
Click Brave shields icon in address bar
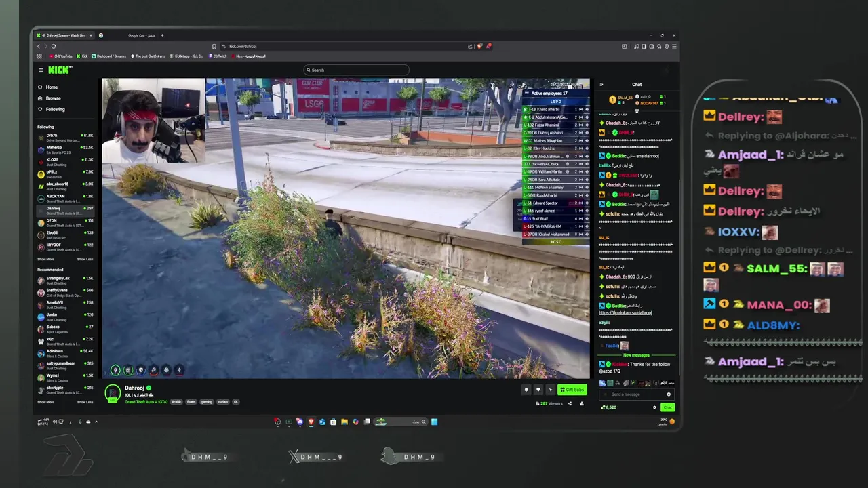(x=479, y=46)
